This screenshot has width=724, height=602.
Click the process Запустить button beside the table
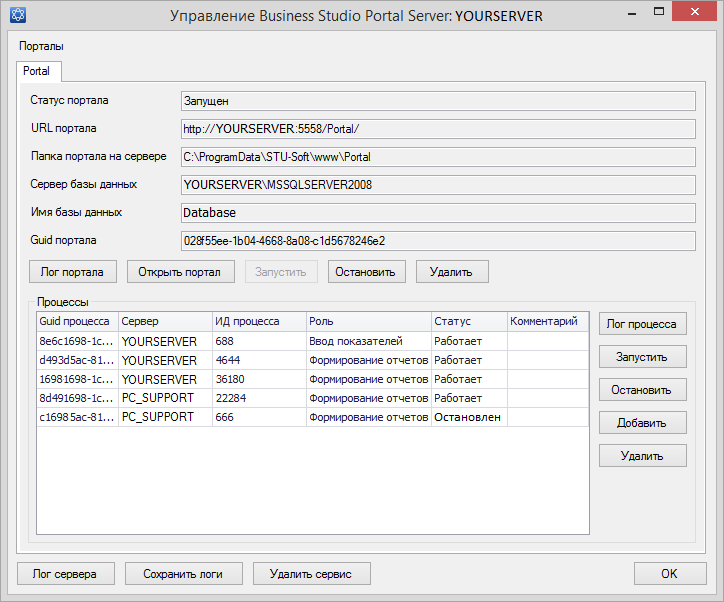[642, 357]
